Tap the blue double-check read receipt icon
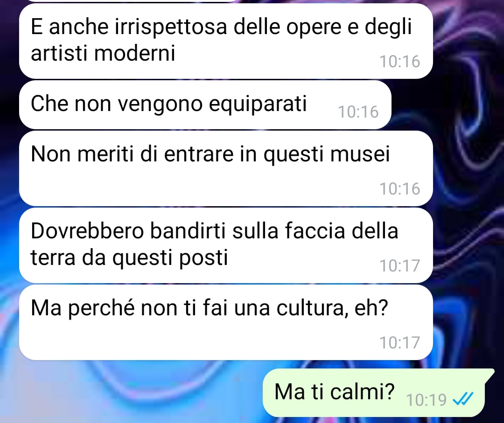 point(463,399)
